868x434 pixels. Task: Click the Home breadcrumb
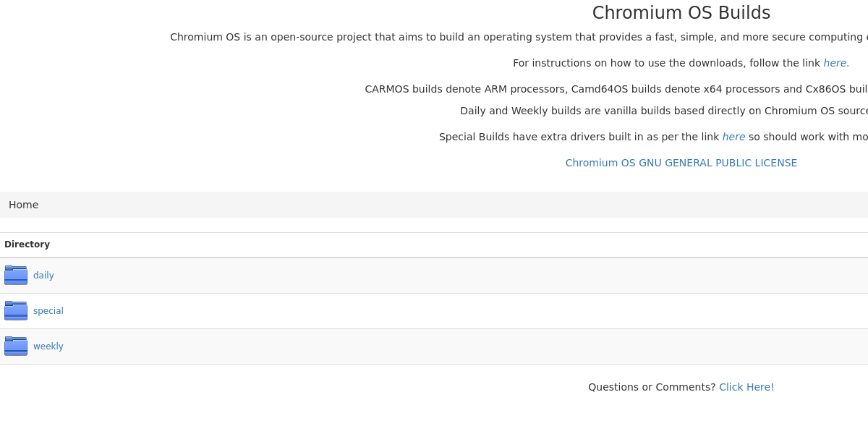23,205
